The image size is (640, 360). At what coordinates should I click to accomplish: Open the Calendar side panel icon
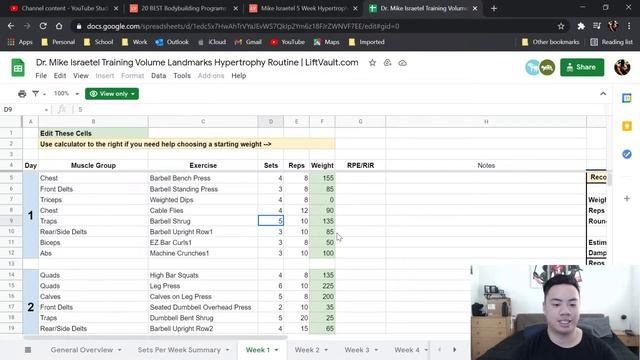coord(627,98)
